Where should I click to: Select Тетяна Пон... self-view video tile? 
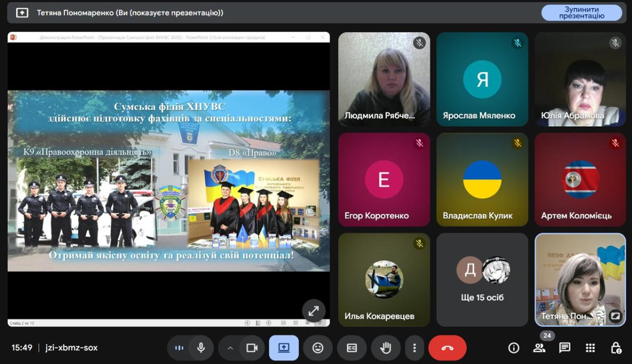coord(580,280)
